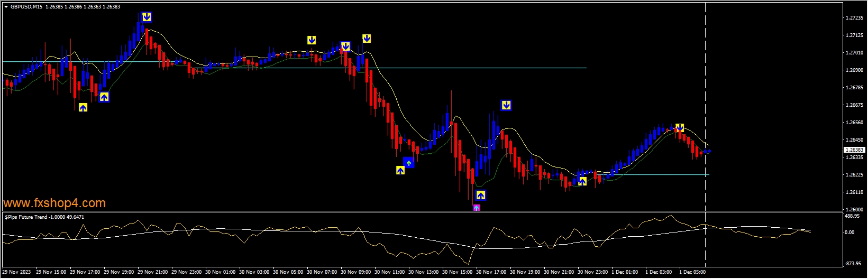Click the 30 Nov 01:00 time axis label

[220, 272]
